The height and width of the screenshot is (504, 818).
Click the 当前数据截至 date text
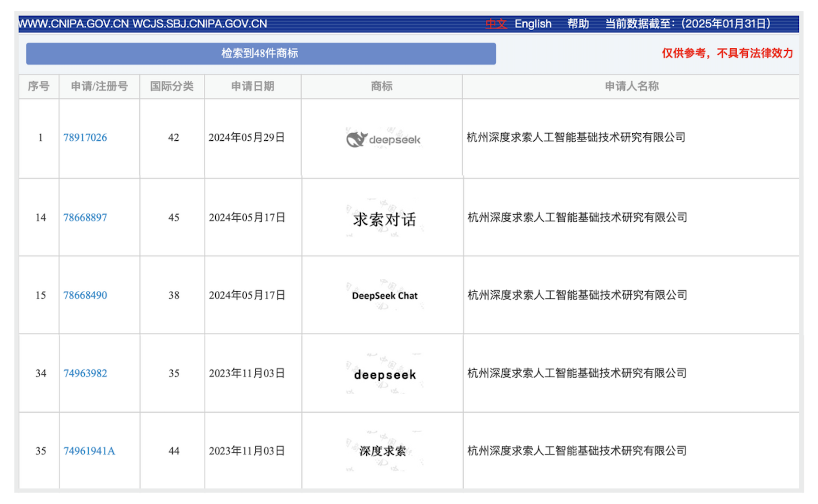tap(688, 24)
